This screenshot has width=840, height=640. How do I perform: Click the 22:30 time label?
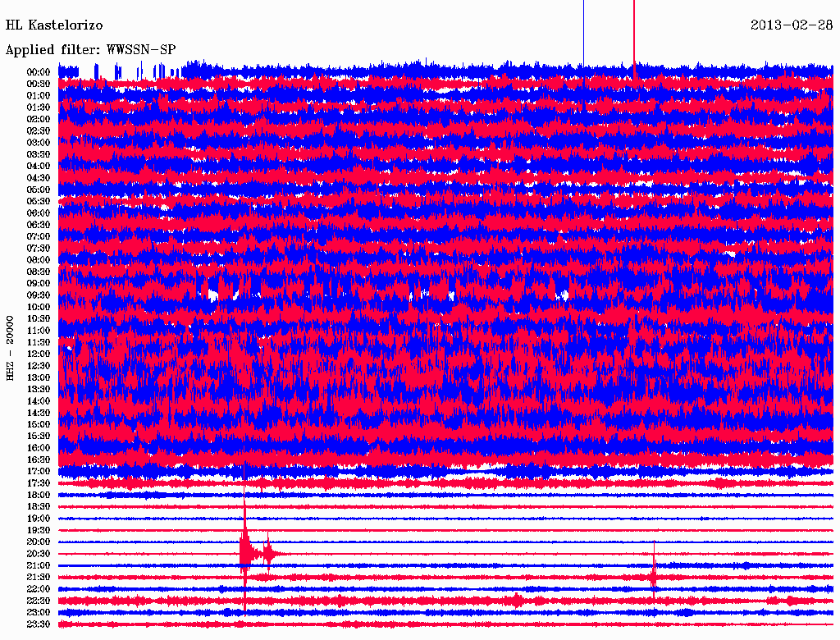pyautogui.click(x=39, y=601)
